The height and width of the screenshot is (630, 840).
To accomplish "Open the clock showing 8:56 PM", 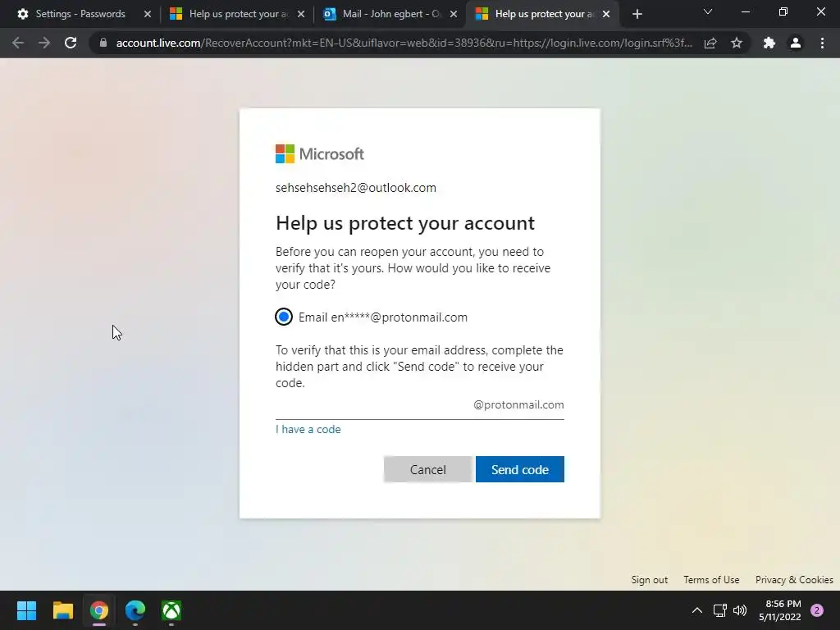I will coord(780,610).
